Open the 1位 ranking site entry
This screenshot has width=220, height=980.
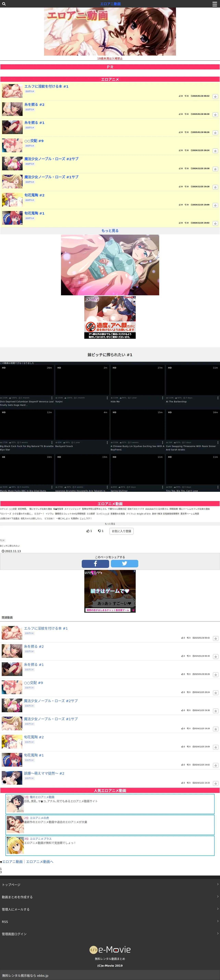point(110,804)
